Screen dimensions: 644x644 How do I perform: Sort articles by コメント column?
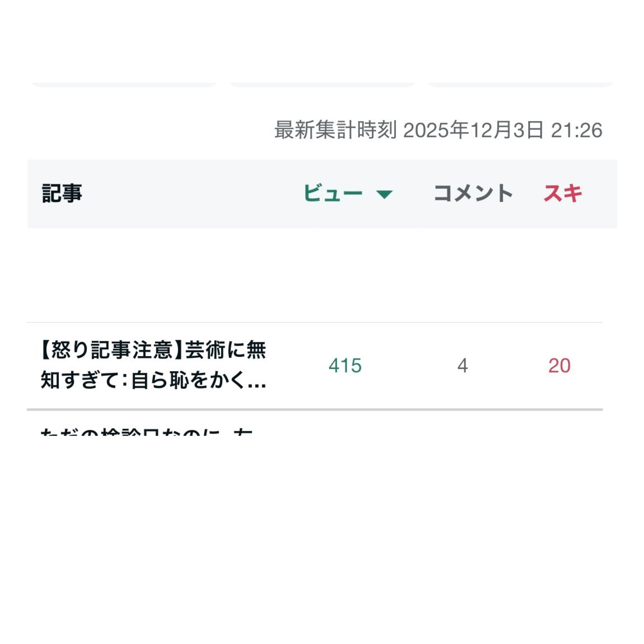473,193
